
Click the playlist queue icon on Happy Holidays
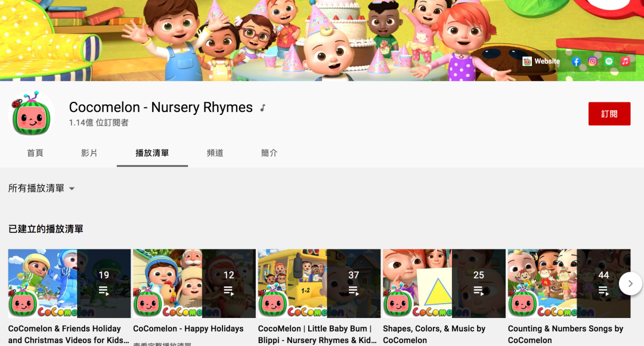(228, 291)
